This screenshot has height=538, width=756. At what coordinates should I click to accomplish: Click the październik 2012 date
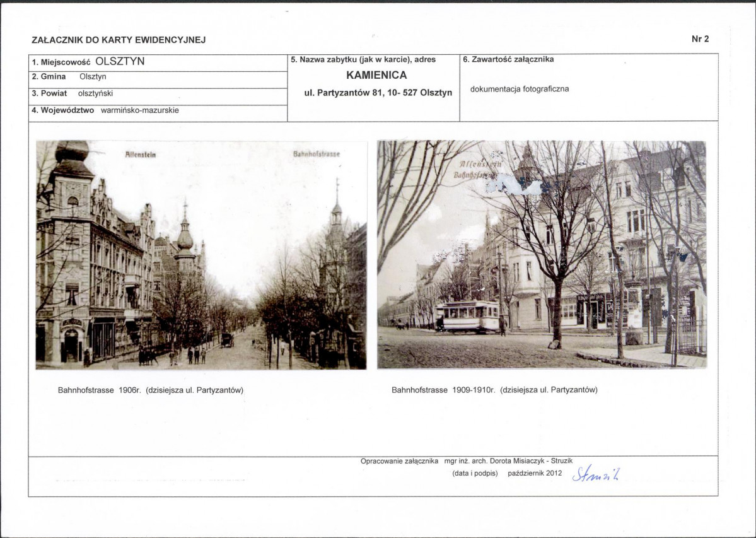tap(534, 473)
